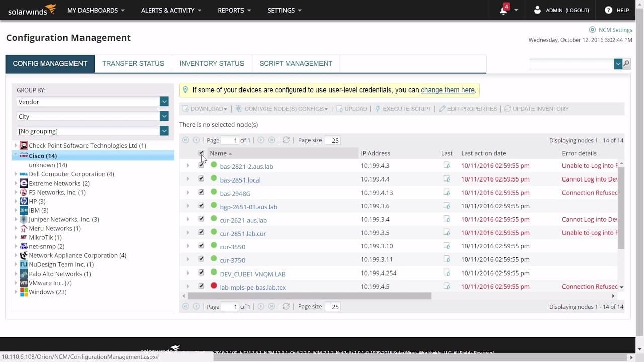Expand row details for bgp-2651-03.aus.lab

coord(188,206)
